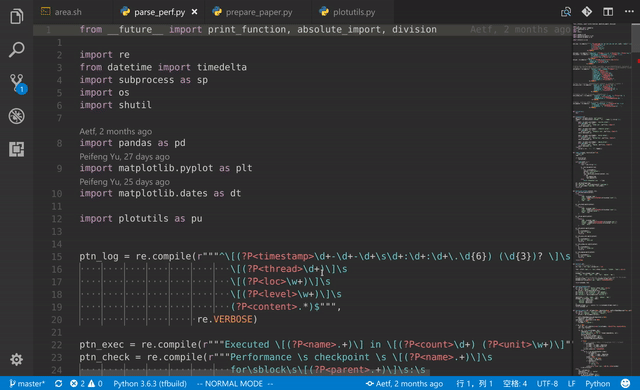
Task: Click the minimap code overview
Action: click(602, 200)
